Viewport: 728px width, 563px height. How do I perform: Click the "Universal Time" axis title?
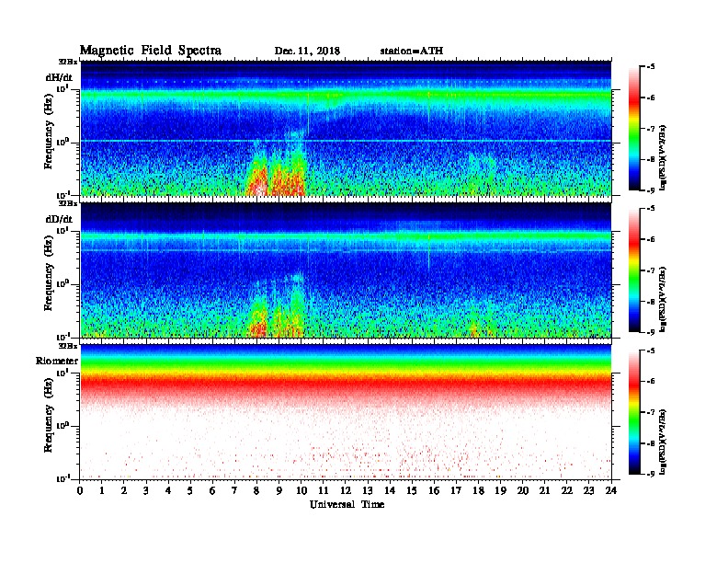tap(347, 504)
